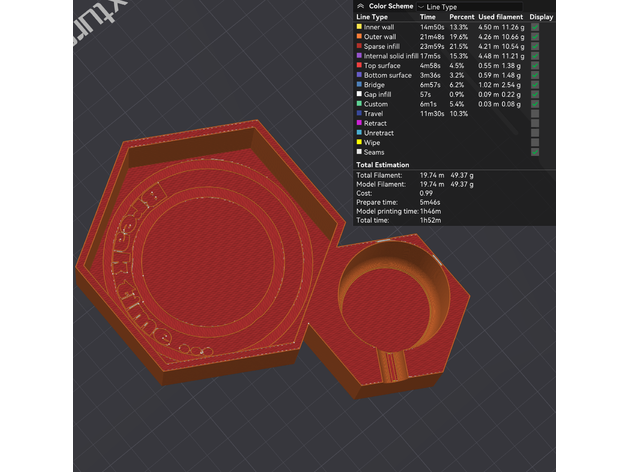This screenshot has width=628, height=472.
Task: Enable Wipe display checkbox
Action: 535,142
